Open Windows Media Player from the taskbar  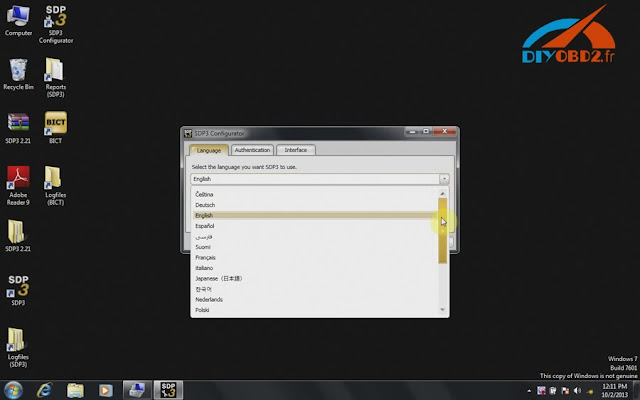106,390
